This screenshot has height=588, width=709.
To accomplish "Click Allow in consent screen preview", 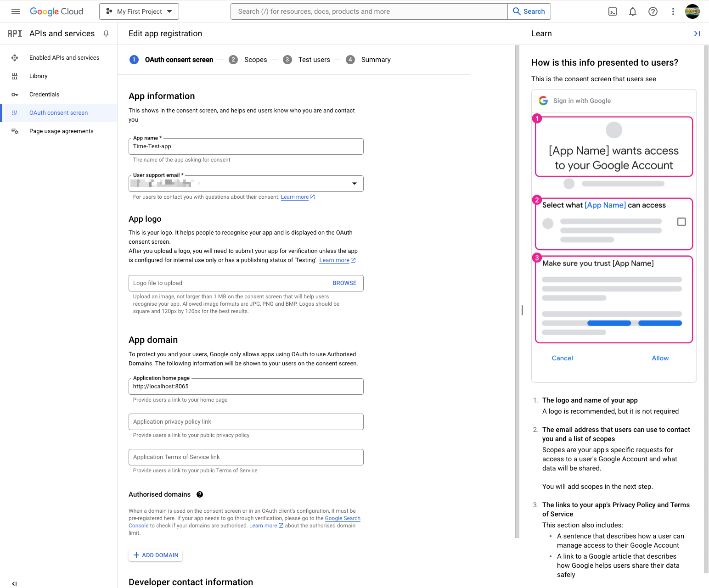I will (x=660, y=358).
